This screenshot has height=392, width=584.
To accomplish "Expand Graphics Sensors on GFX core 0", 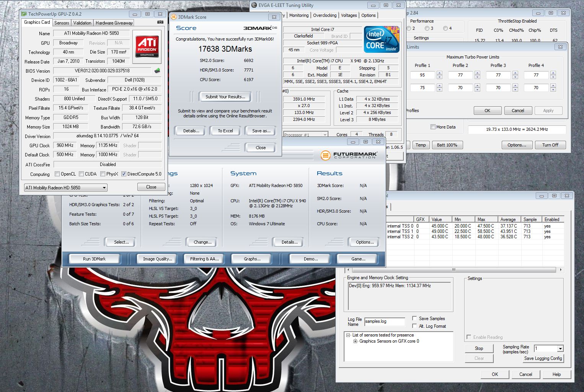I will 355,341.
